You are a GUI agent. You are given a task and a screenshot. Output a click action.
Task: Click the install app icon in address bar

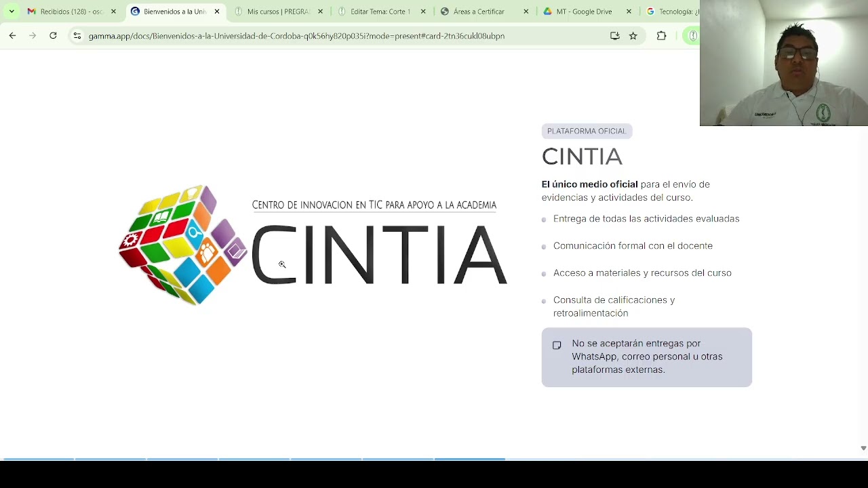coord(615,36)
